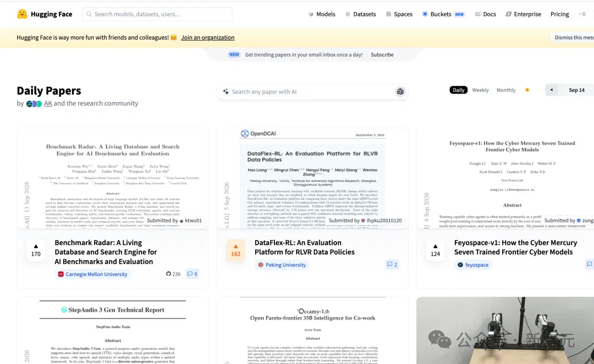Click the Daily Papers heading
Viewport: 594px width, 364px height.
pyautogui.click(x=49, y=91)
